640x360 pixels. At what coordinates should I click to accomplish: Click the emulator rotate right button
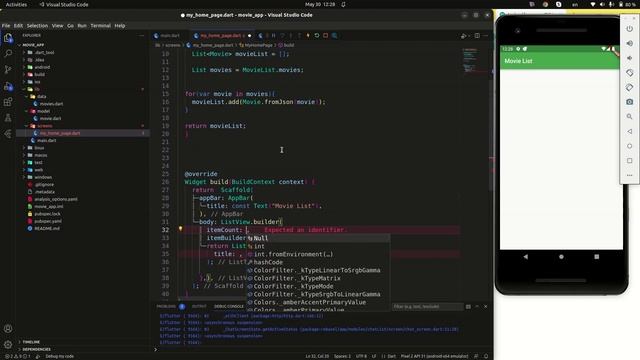[629, 87]
